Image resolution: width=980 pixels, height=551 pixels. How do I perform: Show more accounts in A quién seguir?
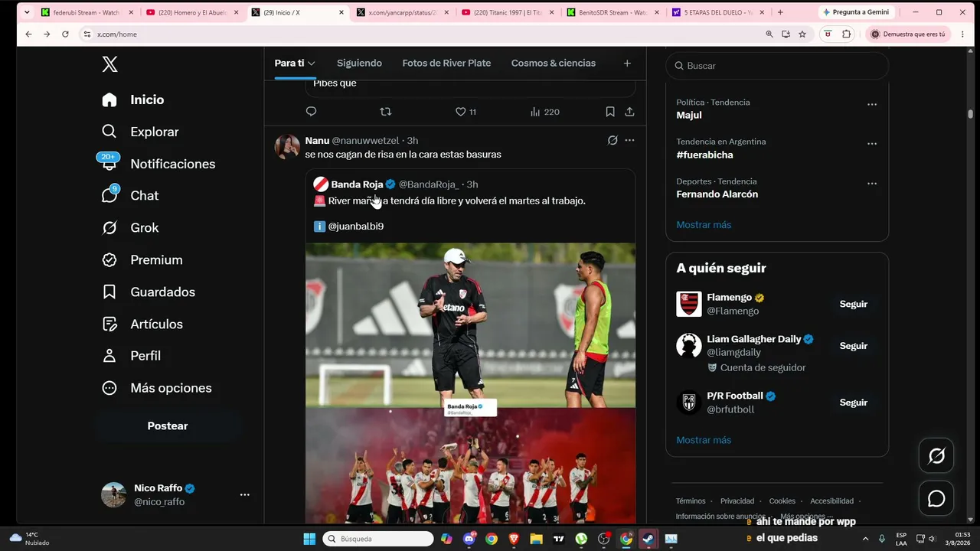point(704,440)
